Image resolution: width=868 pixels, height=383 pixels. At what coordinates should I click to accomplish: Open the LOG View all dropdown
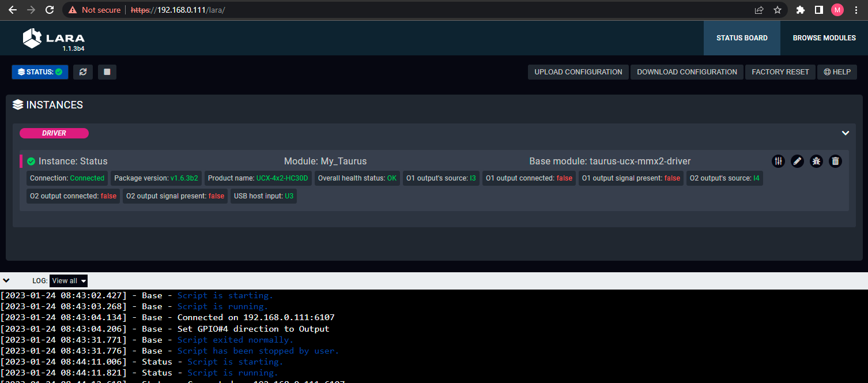[69, 281]
